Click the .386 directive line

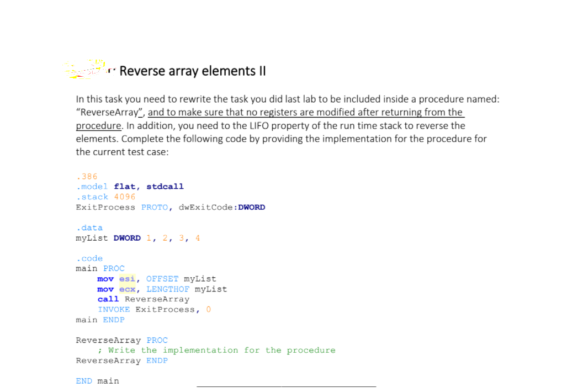coord(86,176)
